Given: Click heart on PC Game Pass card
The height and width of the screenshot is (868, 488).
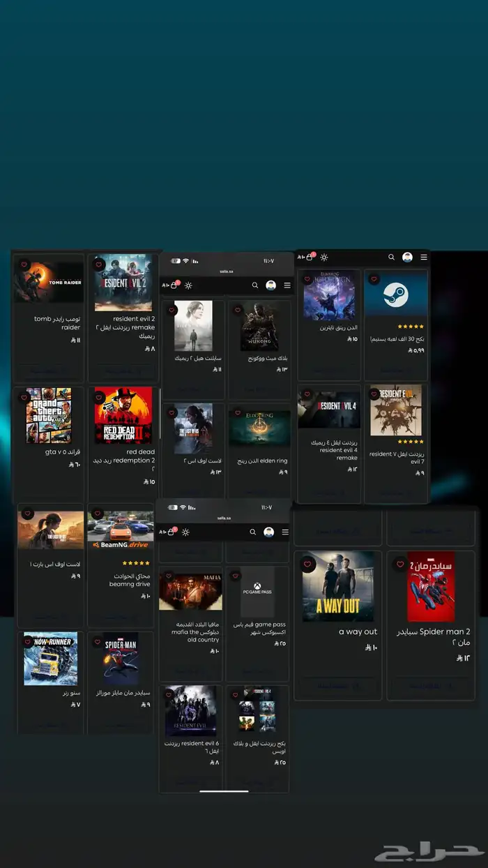Looking at the screenshot, I should tap(236, 576).
